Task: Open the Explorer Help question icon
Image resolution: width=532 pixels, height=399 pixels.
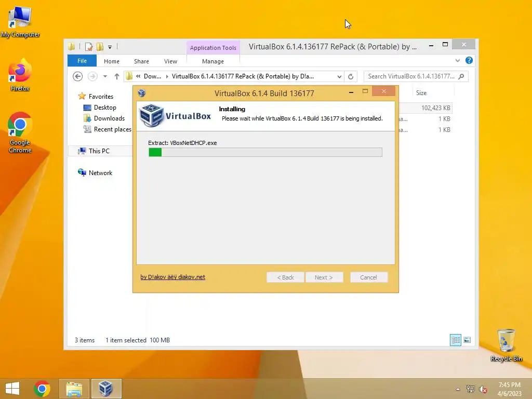Action: [469, 60]
